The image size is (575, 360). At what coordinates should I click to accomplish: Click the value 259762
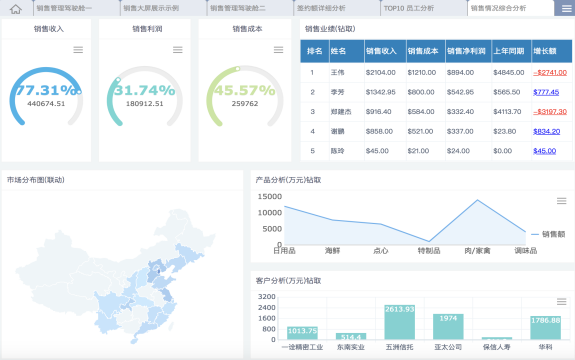(245, 104)
